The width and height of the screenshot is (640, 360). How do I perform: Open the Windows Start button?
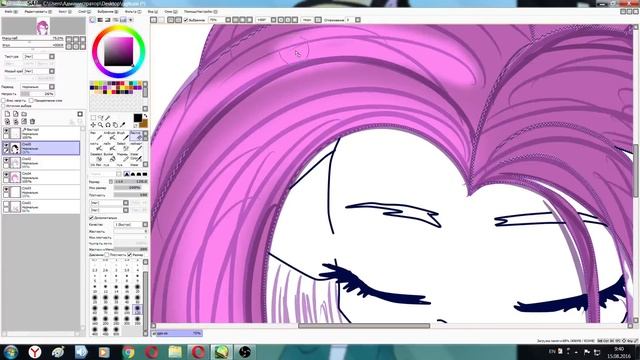[11, 352]
